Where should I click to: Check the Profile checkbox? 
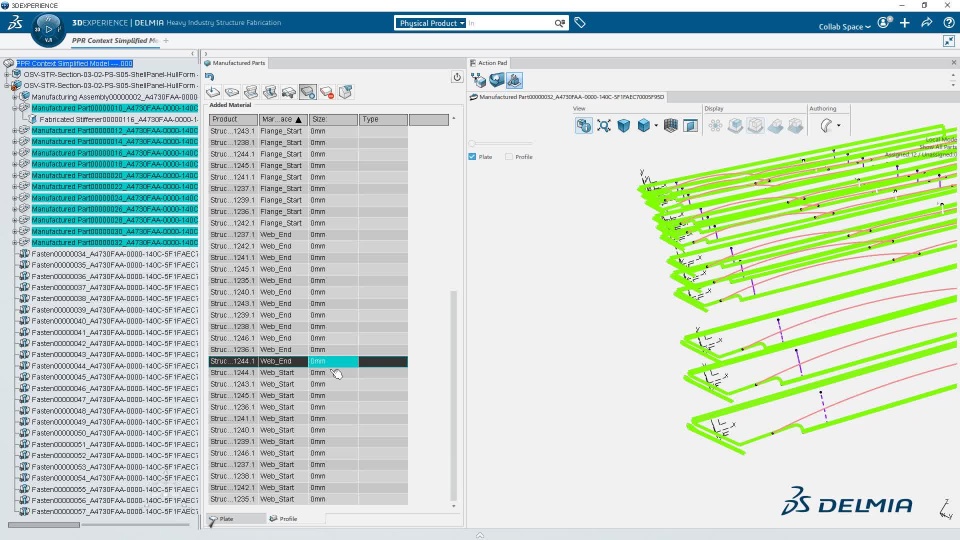(x=509, y=157)
